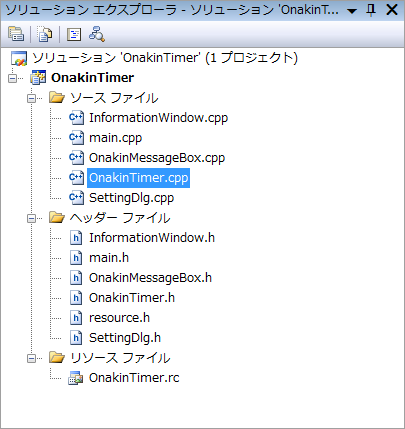
Task: Click the OnakinTimer project icon
Action: (38, 78)
